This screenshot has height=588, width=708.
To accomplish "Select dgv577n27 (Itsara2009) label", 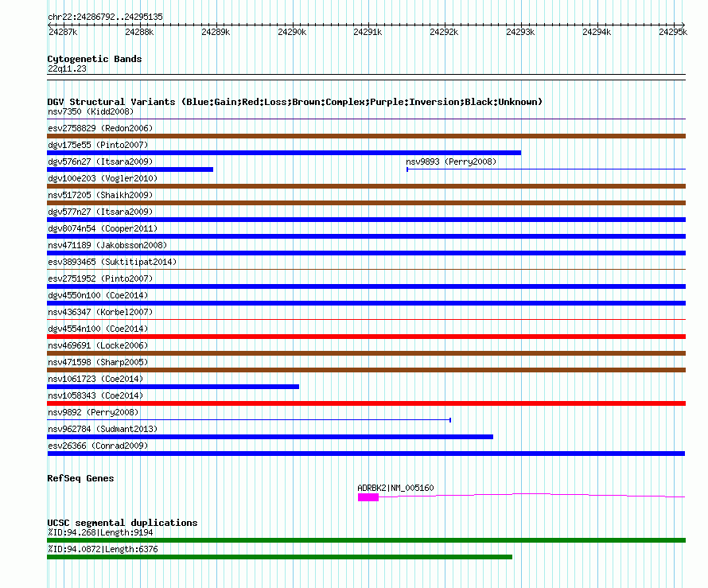I will (x=100, y=212).
